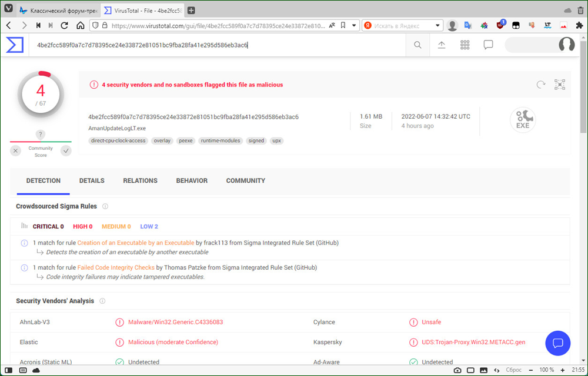Show info about Security Vendors' Analysis
Viewport: 588px width, 376px height.
pyautogui.click(x=102, y=301)
